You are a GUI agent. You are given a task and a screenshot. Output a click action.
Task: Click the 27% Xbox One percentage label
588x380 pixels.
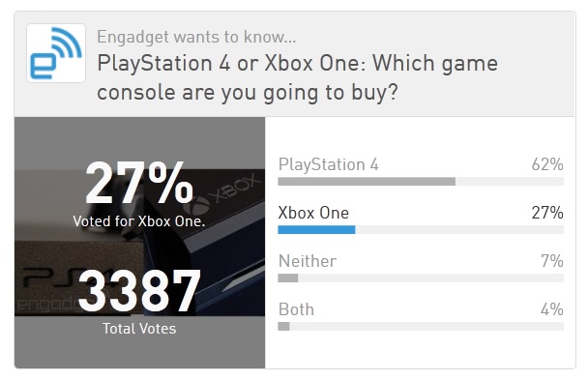[x=547, y=213]
